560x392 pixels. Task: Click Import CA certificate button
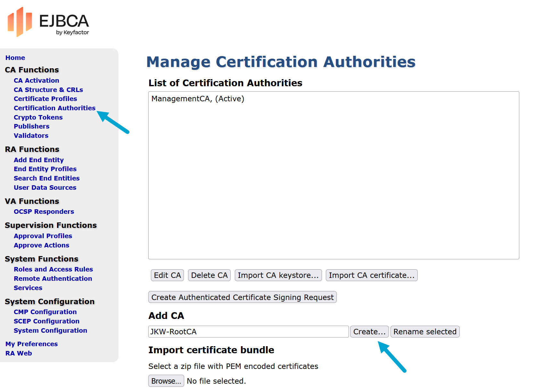point(371,275)
